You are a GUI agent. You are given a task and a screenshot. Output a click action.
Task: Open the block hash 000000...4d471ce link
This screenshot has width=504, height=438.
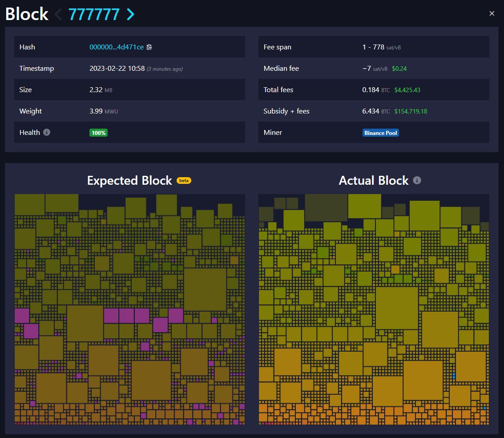tap(117, 47)
